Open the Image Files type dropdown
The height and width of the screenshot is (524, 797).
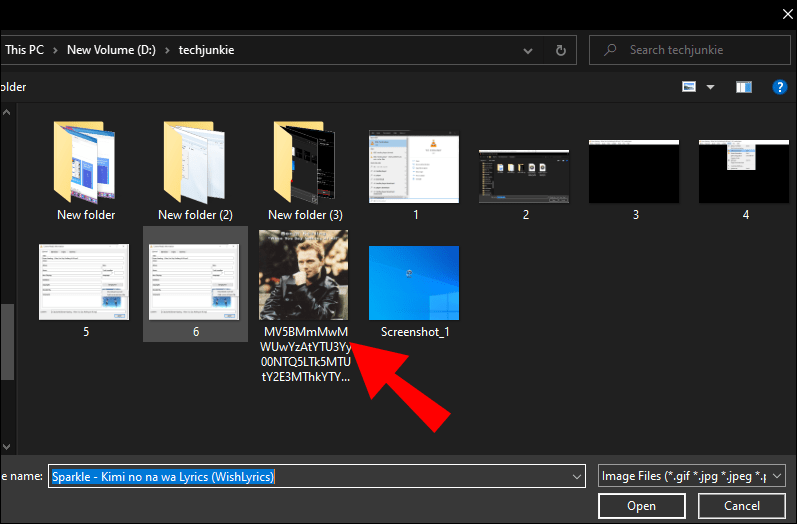coord(692,476)
